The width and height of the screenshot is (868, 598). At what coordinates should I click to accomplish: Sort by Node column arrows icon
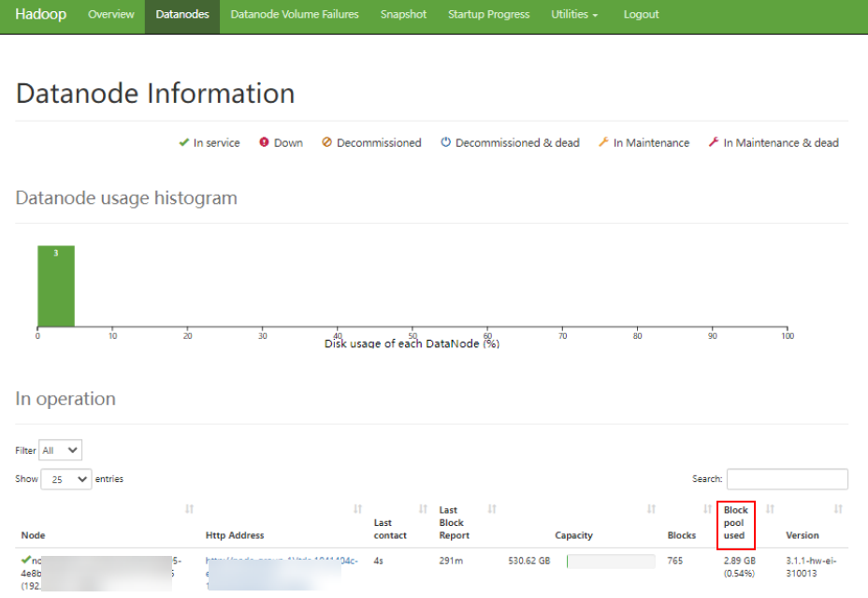point(189,509)
